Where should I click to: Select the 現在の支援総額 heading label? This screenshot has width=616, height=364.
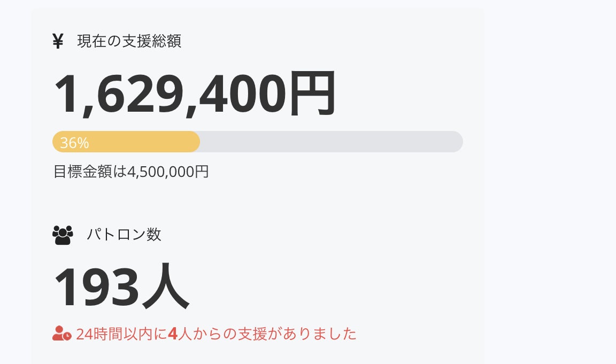coord(129,41)
